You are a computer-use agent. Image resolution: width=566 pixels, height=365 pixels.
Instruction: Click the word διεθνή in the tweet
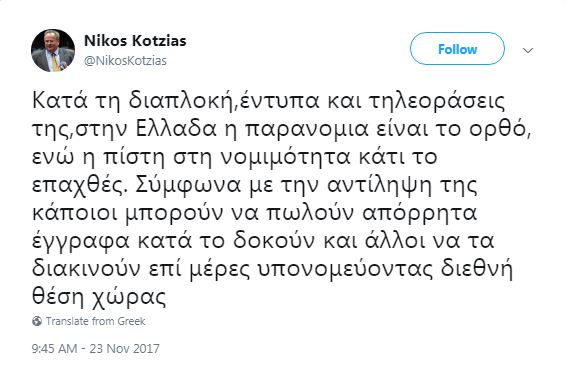pos(478,269)
